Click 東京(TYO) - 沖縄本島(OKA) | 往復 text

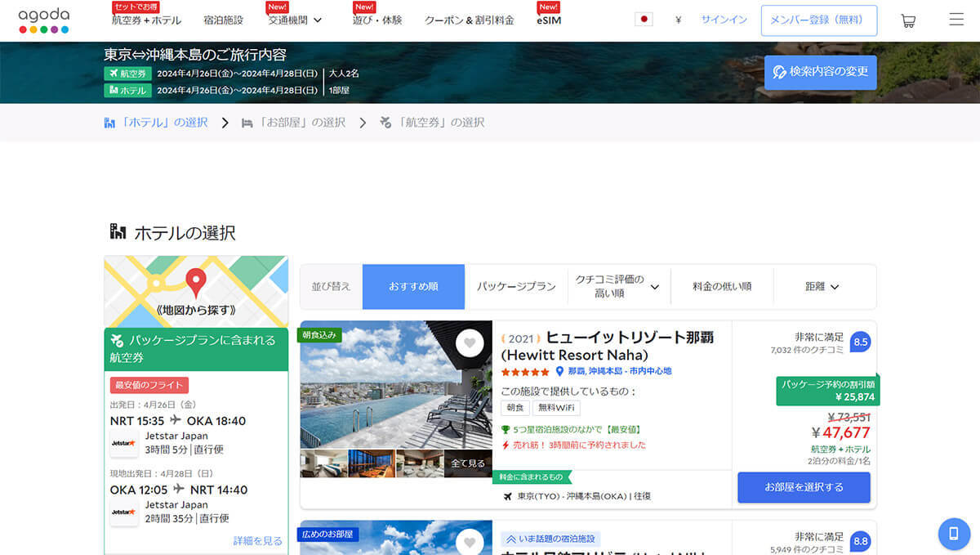(584, 496)
